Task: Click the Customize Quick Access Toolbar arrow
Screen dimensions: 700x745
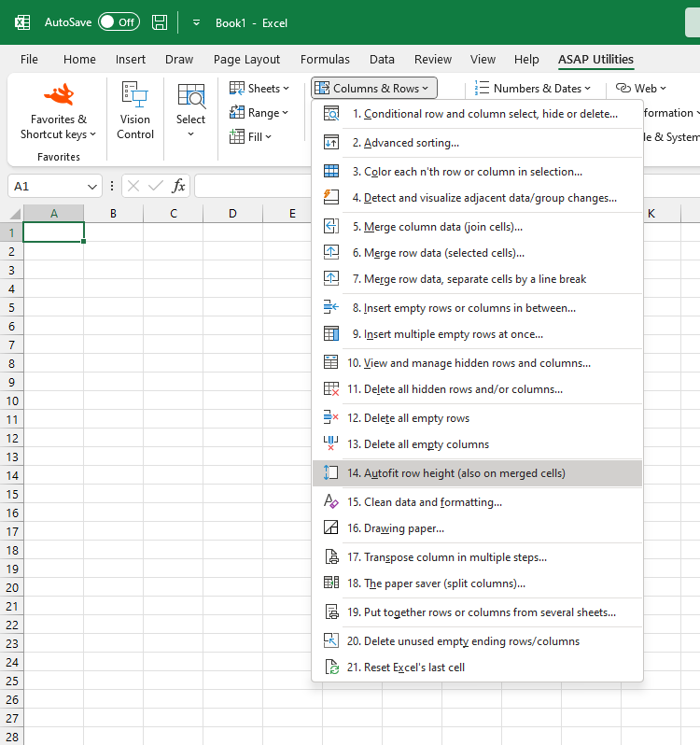Action: coord(196,22)
